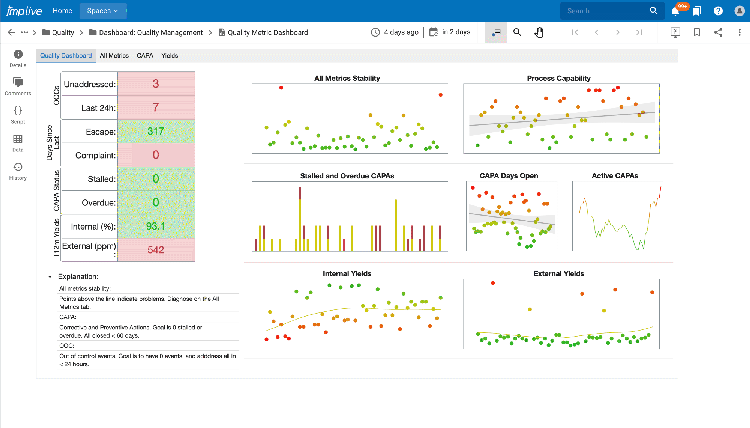The width and height of the screenshot is (750, 428).
Task: Open bookmarks collection in top blue bar
Action: [x=695, y=11]
